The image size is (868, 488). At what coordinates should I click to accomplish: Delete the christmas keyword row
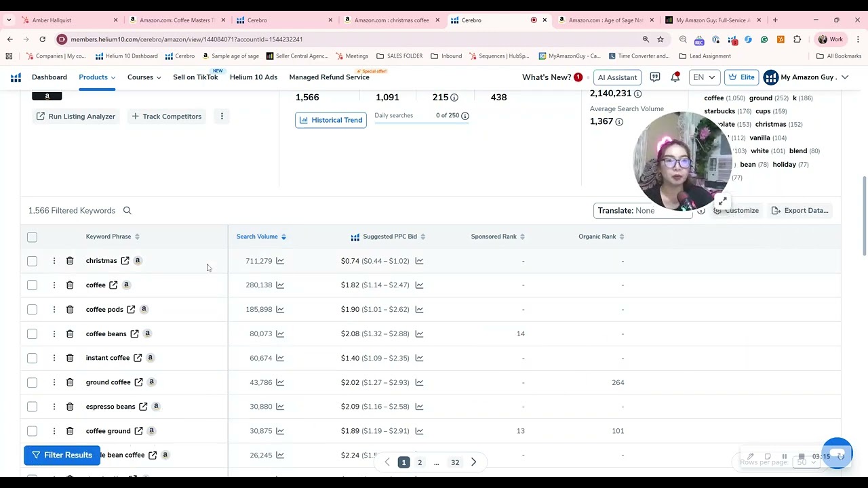(x=70, y=260)
